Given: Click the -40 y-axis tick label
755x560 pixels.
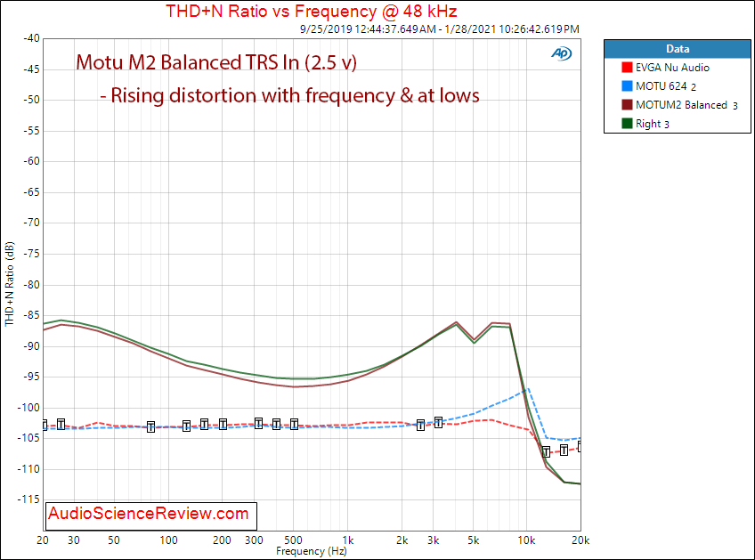Looking at the screenshot, I should (32, 38).
